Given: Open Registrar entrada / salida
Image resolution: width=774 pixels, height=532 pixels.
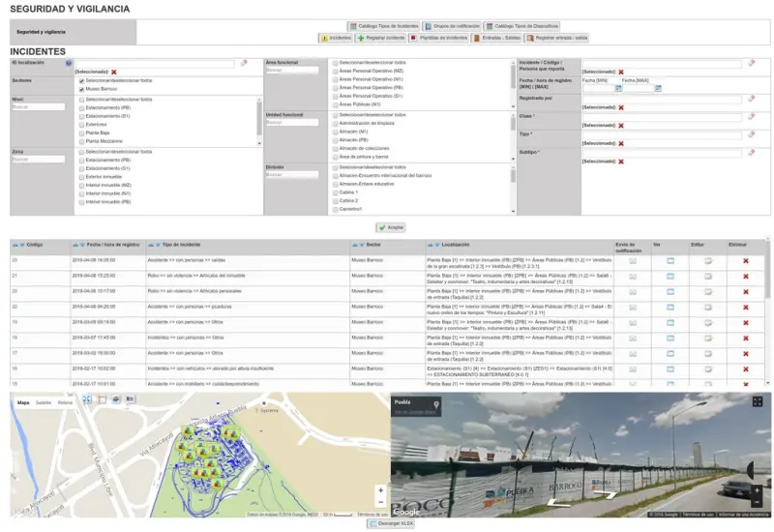Looking at the screenshot, I should pyautogui.click(x=557, y=38).
